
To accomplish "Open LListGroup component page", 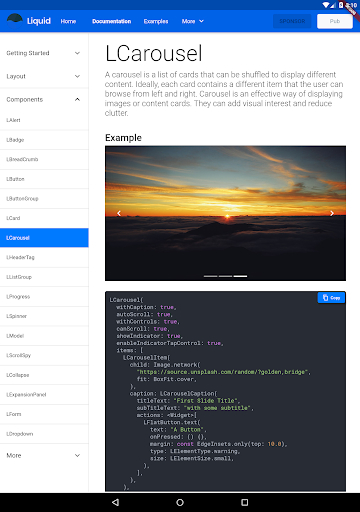I will [44, 277].
